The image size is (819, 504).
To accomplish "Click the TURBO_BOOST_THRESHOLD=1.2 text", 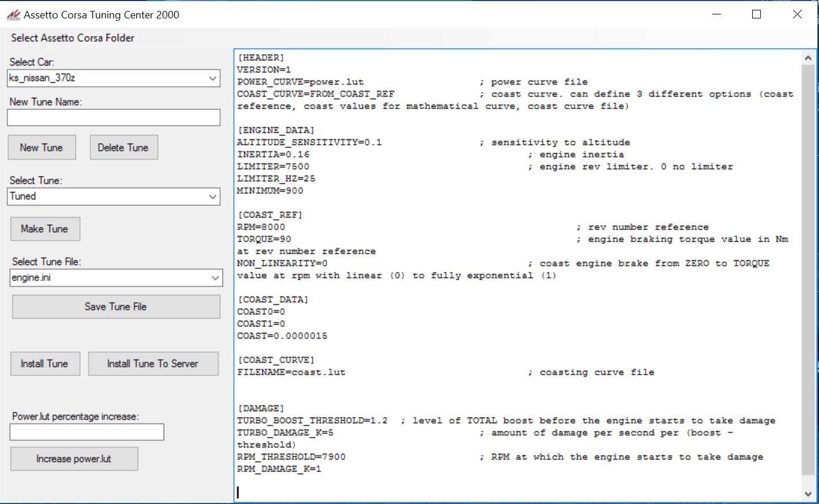I will 312,420.
